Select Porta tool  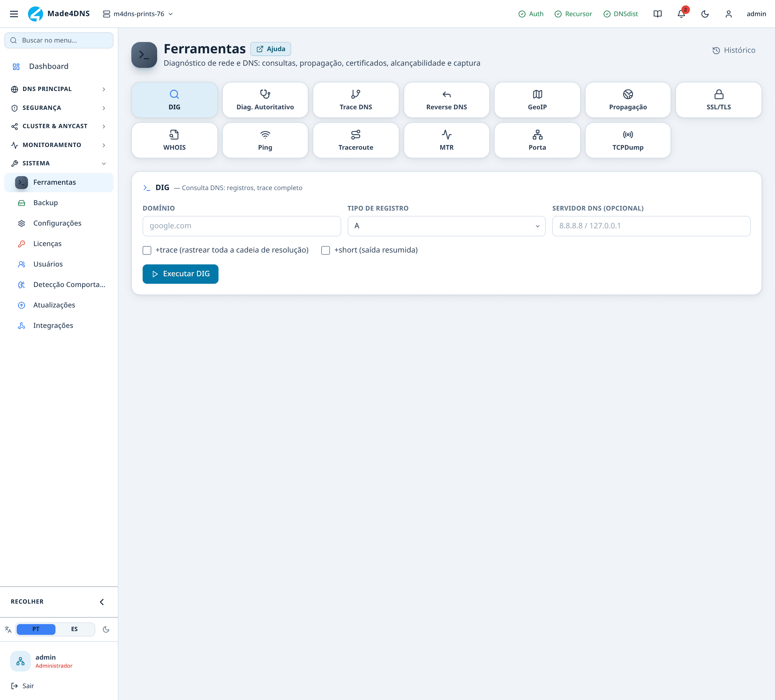(x=537, y=140)
